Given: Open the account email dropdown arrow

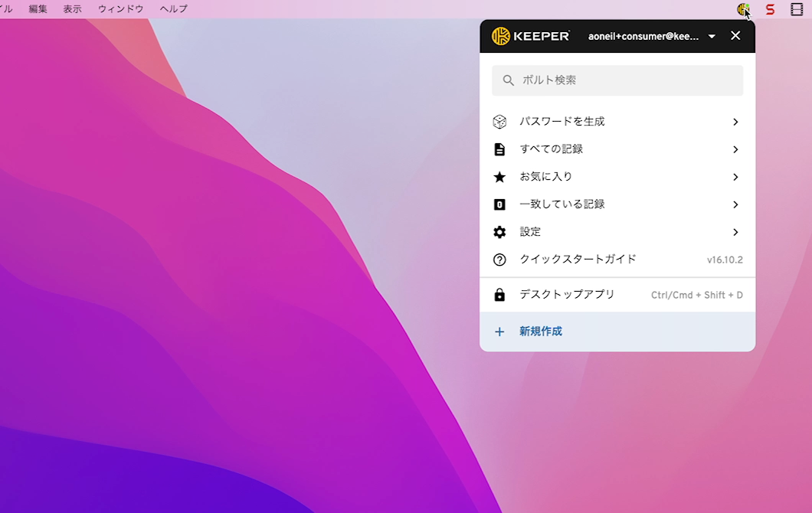Looking at the screenshot, I should point(712,37).
